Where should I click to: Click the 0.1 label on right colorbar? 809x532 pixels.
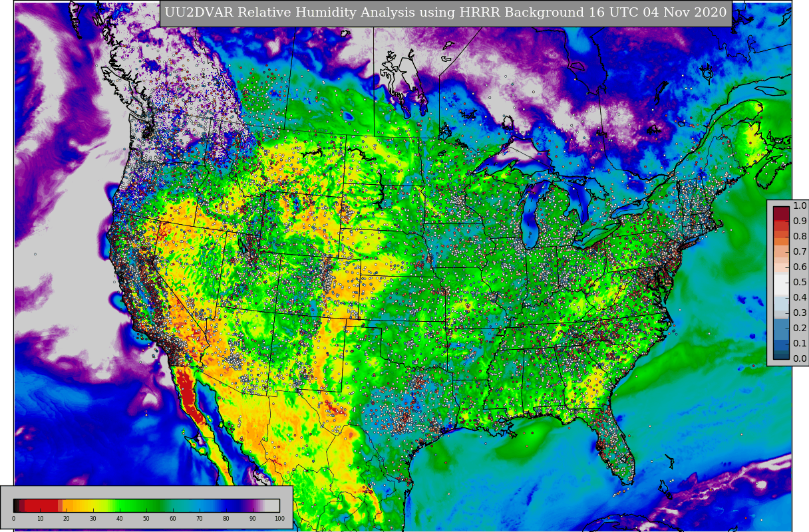(x=799, y=343)
